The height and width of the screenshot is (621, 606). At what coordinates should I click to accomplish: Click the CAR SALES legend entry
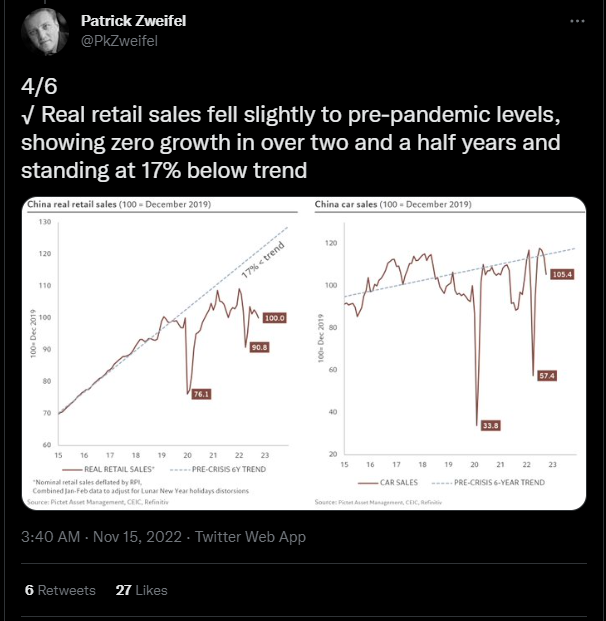[388, 483]
